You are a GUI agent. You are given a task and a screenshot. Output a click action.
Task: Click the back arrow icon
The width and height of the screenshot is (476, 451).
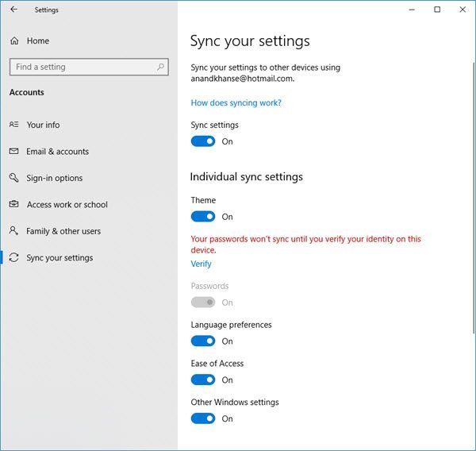(x=13, y=10)
